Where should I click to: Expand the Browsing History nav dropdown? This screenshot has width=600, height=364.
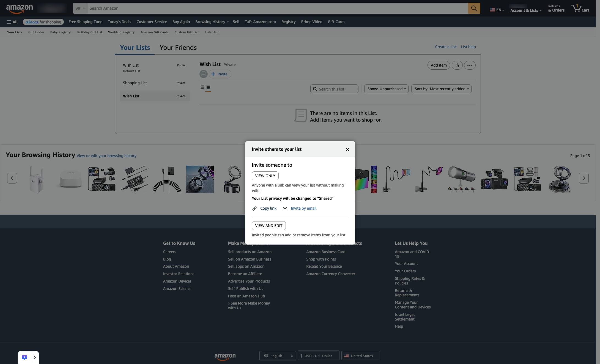coord(212,22)
